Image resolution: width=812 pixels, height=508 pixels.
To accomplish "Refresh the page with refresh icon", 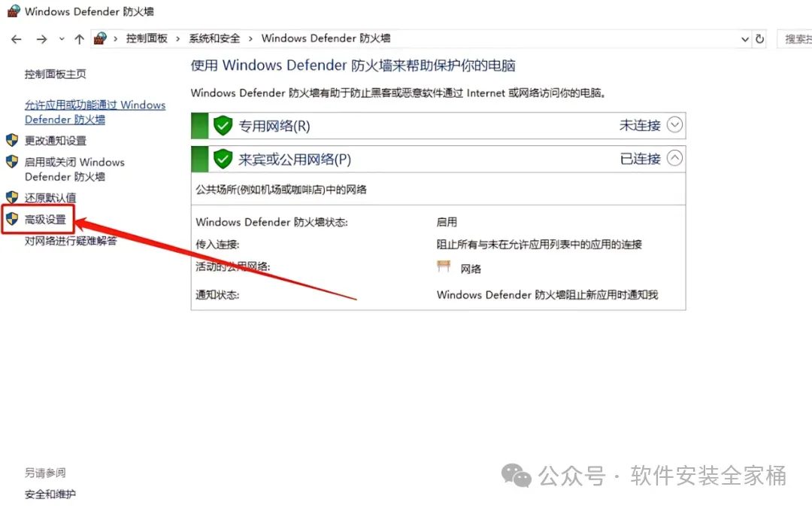I will pyautogui.click(x=759, y=39).
